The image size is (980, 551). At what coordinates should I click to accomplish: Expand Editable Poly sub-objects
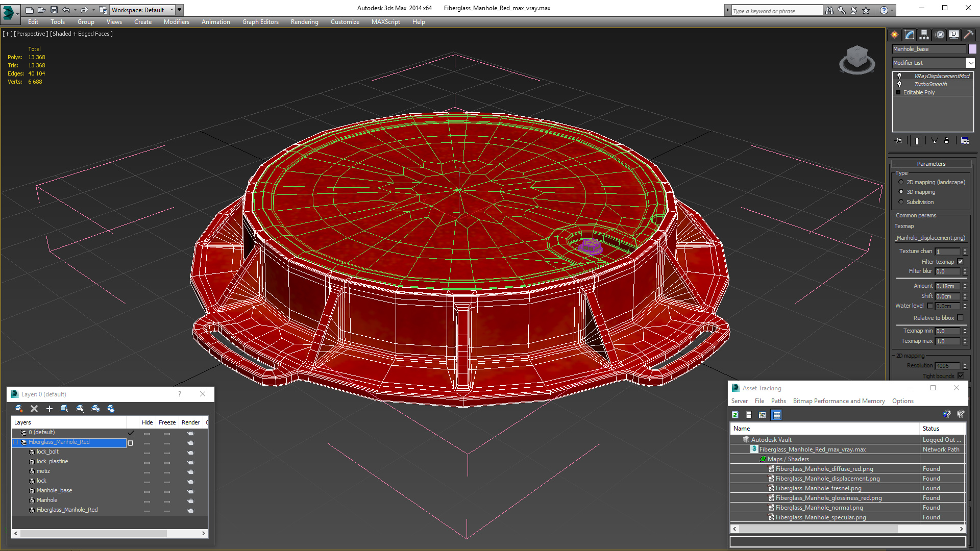coord(898,92)
